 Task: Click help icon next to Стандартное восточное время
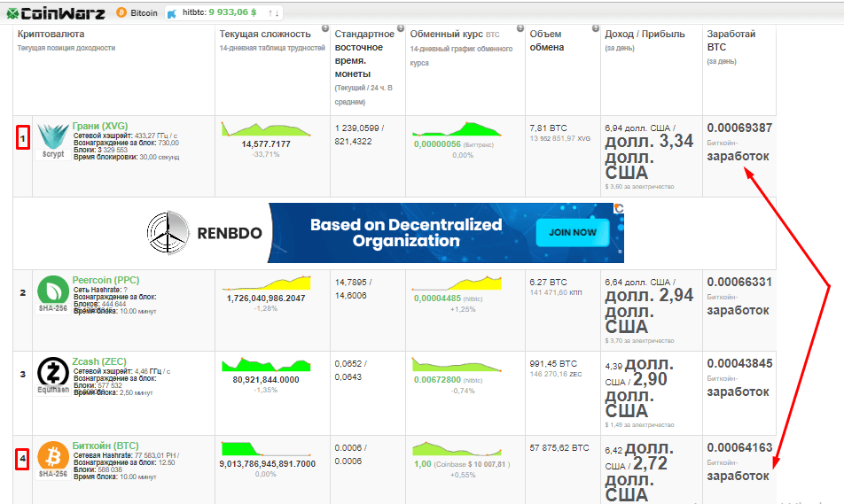coord(401,28)
